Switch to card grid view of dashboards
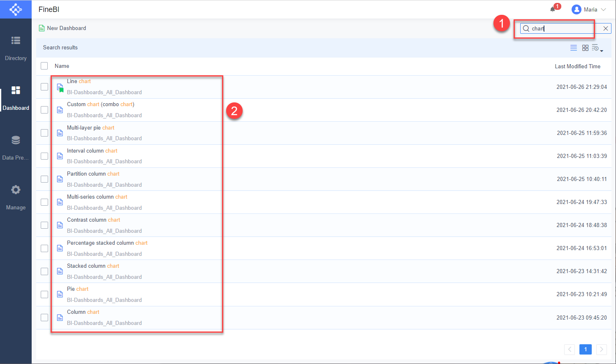 click(x=585, y=48)
